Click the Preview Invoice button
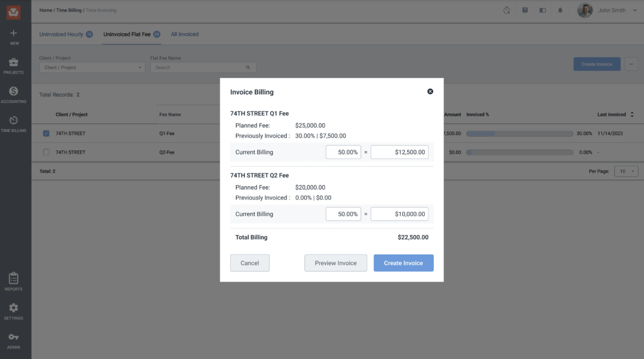Viewport: 644px width, 359px height. [336, 263]
